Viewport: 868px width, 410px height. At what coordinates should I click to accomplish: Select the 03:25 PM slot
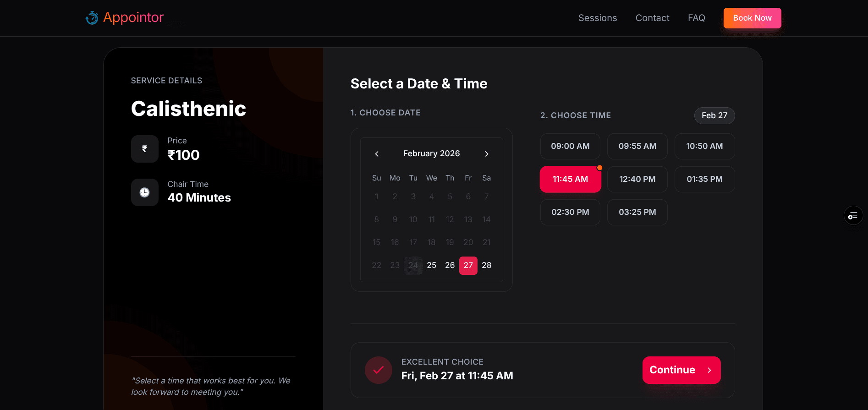coord(637,212)
